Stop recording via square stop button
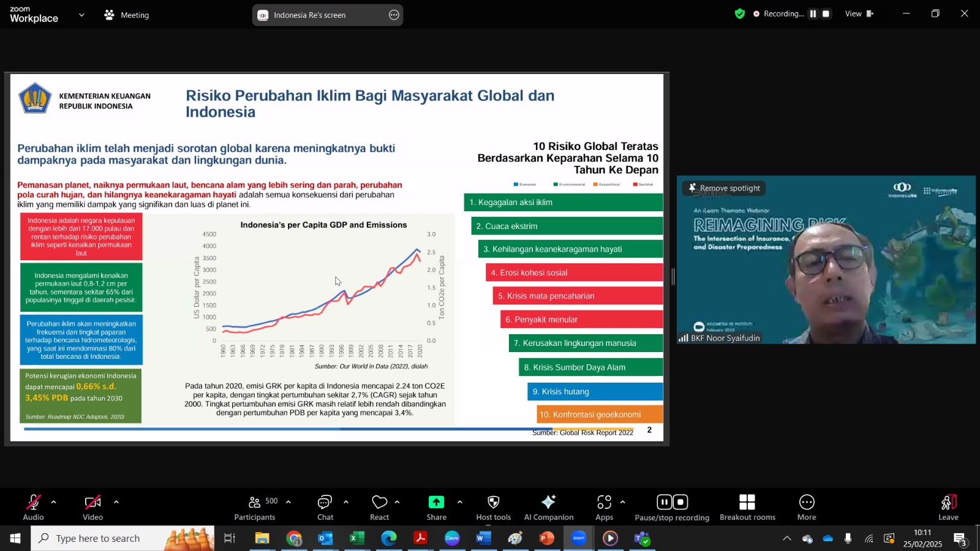Screen dimensions: 980x551 tap(826, 13)
